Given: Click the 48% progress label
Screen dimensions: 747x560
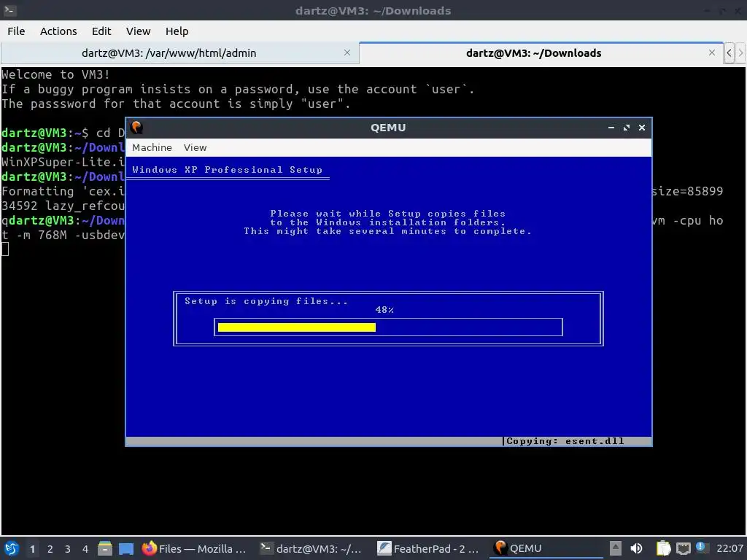Looking at the screenshot, I should pyautogui.click(x=384, y=310).
